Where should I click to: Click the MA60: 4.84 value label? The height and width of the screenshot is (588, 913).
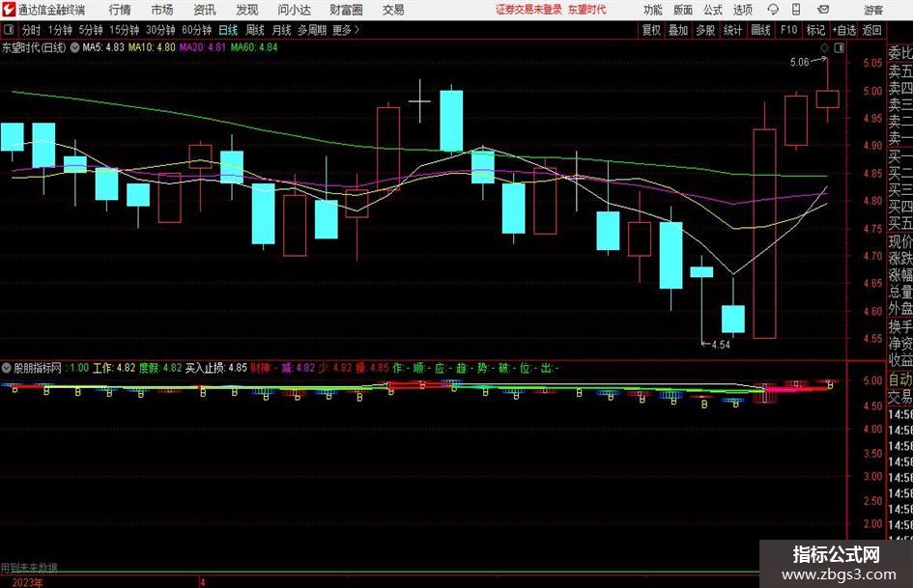pos(254,47)
